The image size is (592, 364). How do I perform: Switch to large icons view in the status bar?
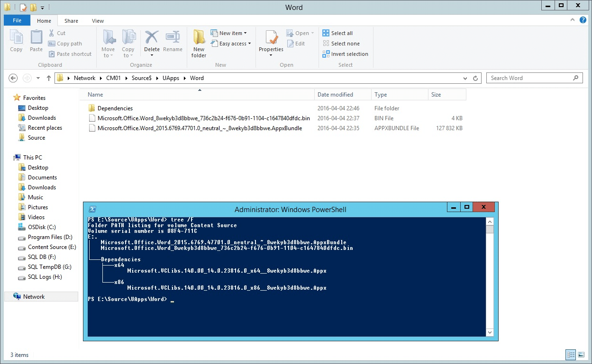581,355
